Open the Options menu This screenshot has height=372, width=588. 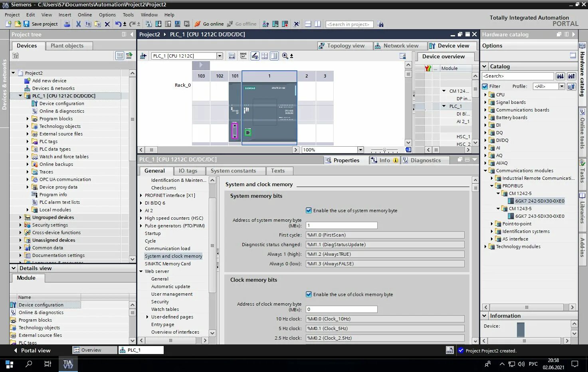[107, 15]
